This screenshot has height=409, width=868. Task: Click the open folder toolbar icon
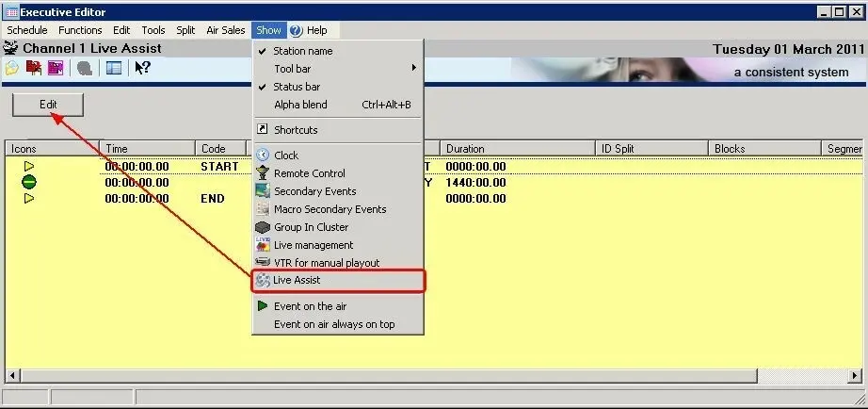11,68
